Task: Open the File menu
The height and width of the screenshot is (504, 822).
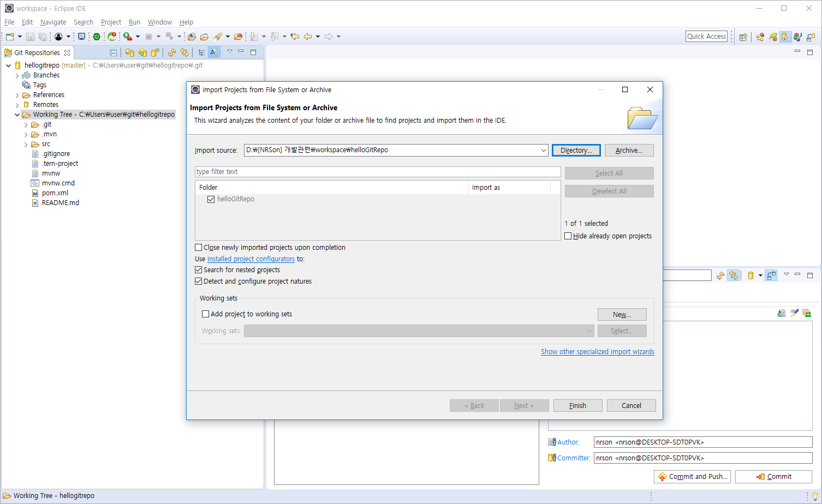Action: click(9, 22)
